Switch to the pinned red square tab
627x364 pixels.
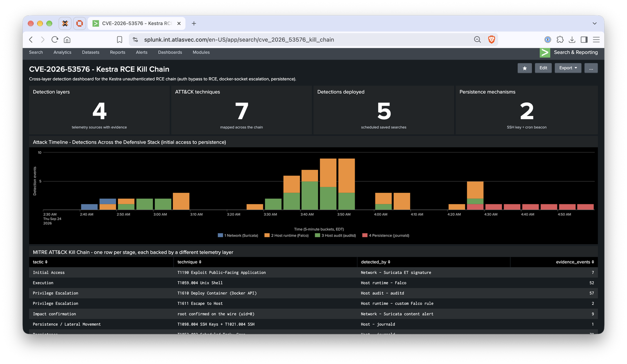tap(80, 24)
